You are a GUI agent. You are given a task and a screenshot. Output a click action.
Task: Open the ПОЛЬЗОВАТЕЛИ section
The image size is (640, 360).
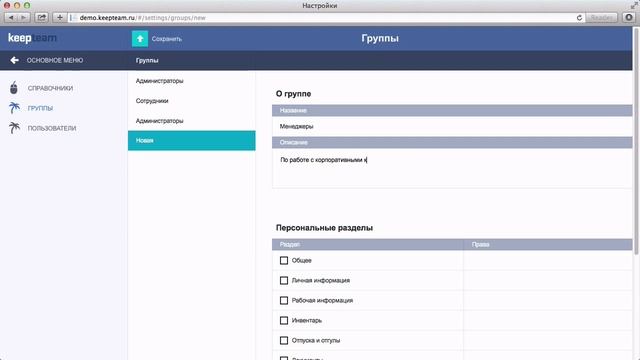[x=52, y=128]
